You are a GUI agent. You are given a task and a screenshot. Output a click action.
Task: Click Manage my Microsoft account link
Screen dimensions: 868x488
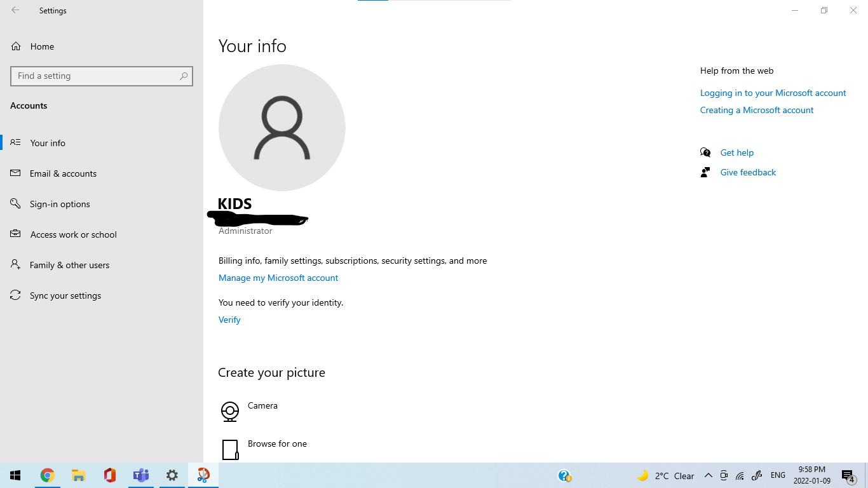(278, 278)
